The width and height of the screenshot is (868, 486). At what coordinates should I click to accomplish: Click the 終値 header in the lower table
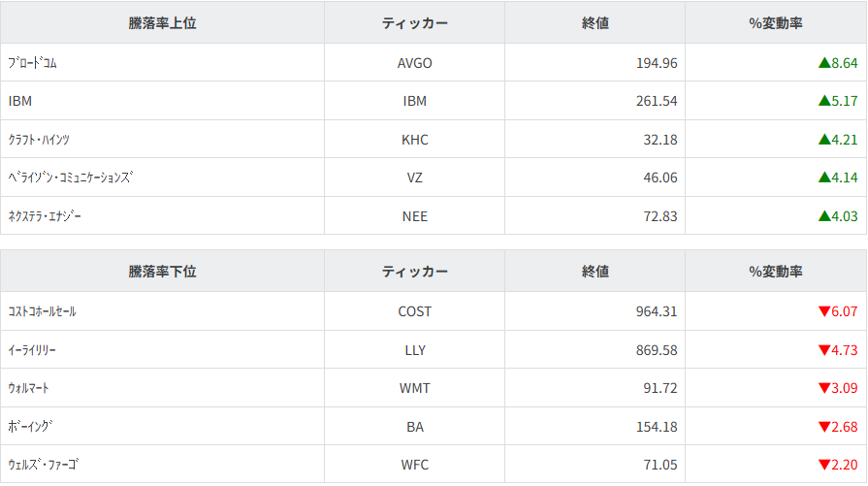pyautogui.click(x=595, y=272)
